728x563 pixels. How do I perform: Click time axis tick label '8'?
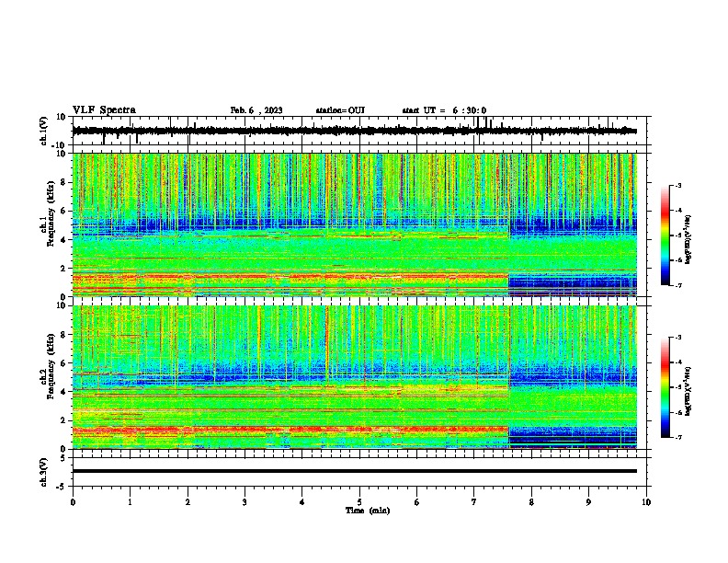click(531, 502)
